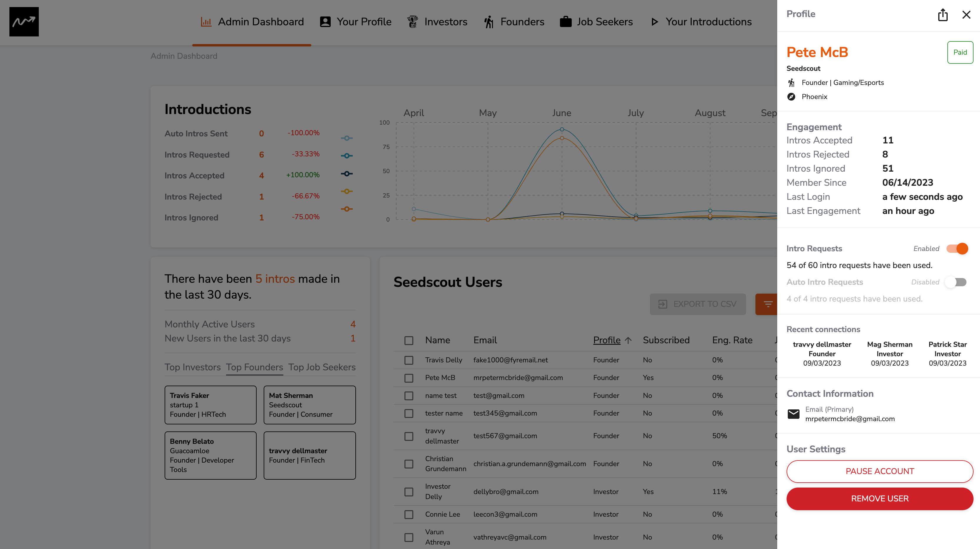The width and height of the screenshot is (980, 549).
Task: Switch to the Top Job Seekers tab
Action: click(x=322, y=367)
